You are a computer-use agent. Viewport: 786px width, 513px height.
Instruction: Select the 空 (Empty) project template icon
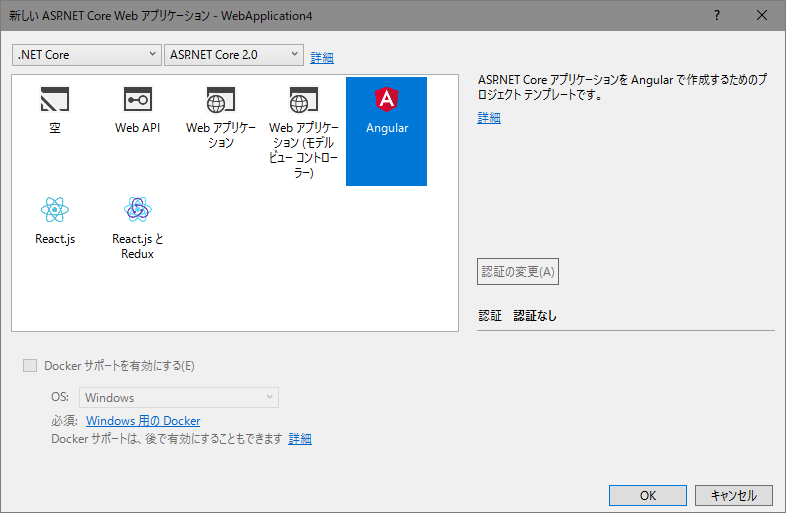click(55, 99)
